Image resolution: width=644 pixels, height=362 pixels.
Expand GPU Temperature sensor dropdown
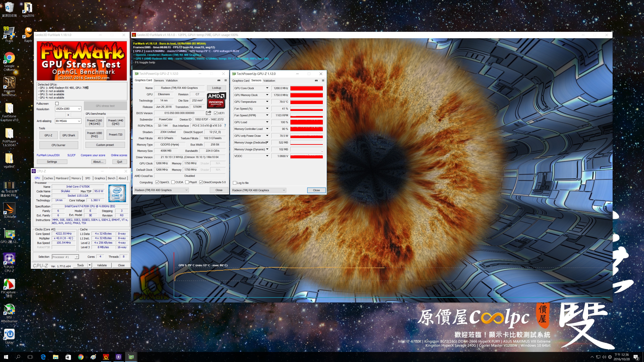(267, 102)
